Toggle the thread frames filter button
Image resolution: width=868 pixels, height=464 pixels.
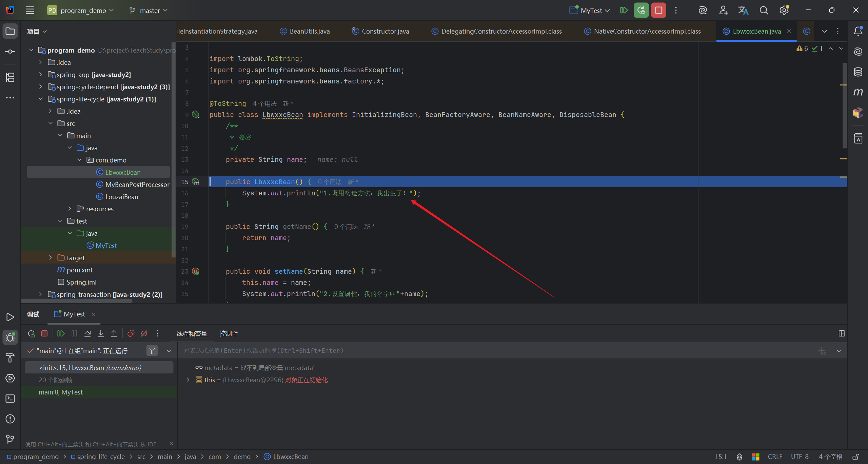tap(152, 351)
